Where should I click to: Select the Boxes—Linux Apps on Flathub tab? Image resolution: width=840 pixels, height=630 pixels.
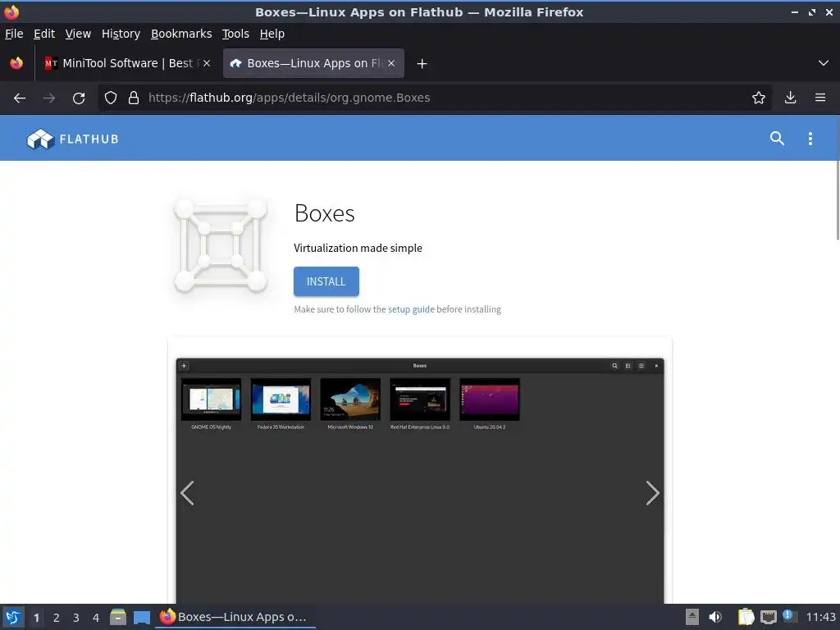point(313,63)
